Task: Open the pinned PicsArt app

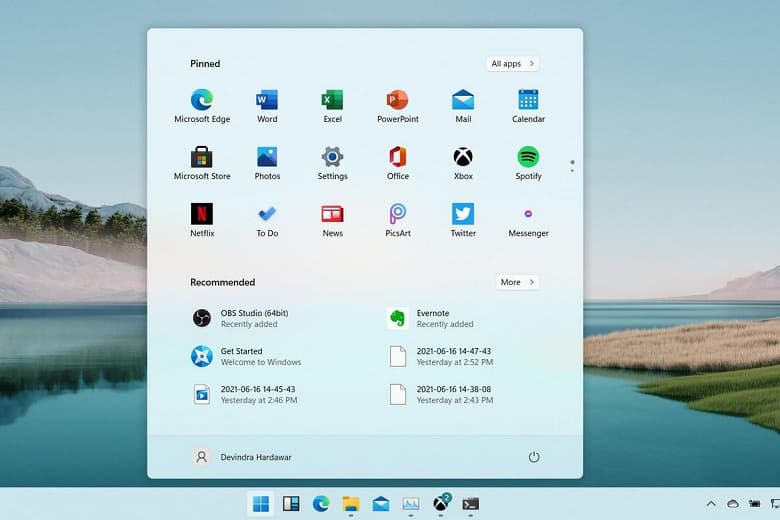Action: (x=397, y=220)
